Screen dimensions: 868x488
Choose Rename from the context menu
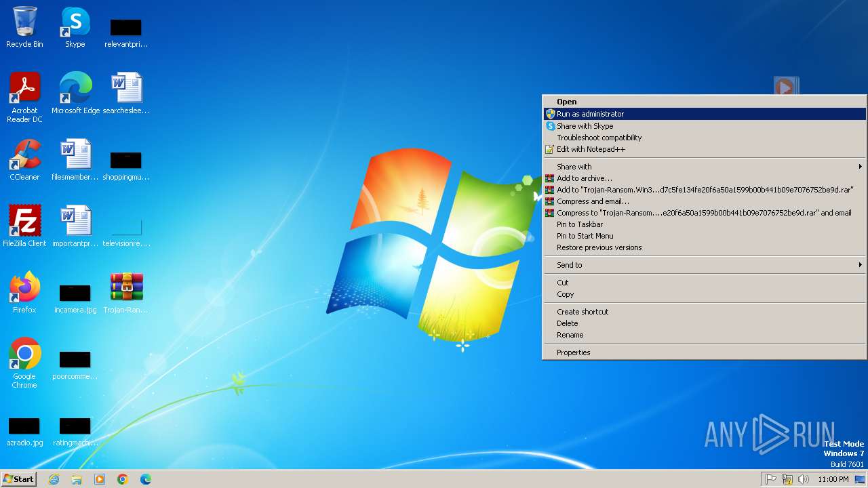pyautogui.click(x=705, y=335)
